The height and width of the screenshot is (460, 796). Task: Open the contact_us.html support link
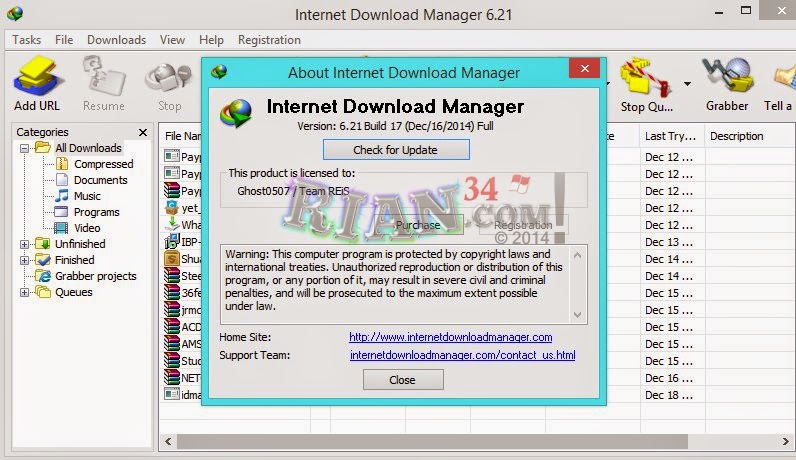pos(462,355)
